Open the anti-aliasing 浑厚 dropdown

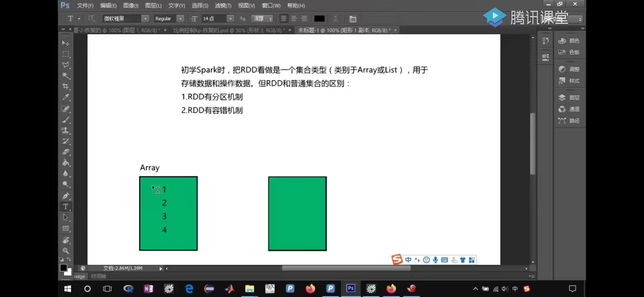tap(263, 19)
